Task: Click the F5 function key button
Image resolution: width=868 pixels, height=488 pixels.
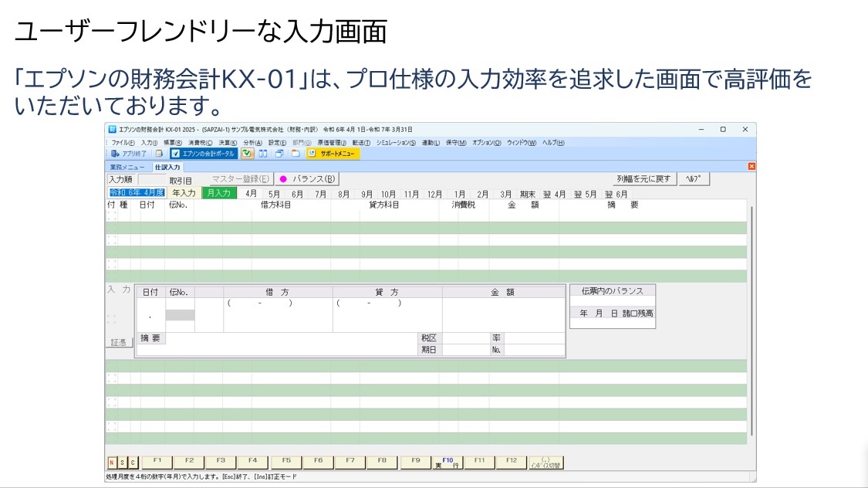Action: [285, 462]
